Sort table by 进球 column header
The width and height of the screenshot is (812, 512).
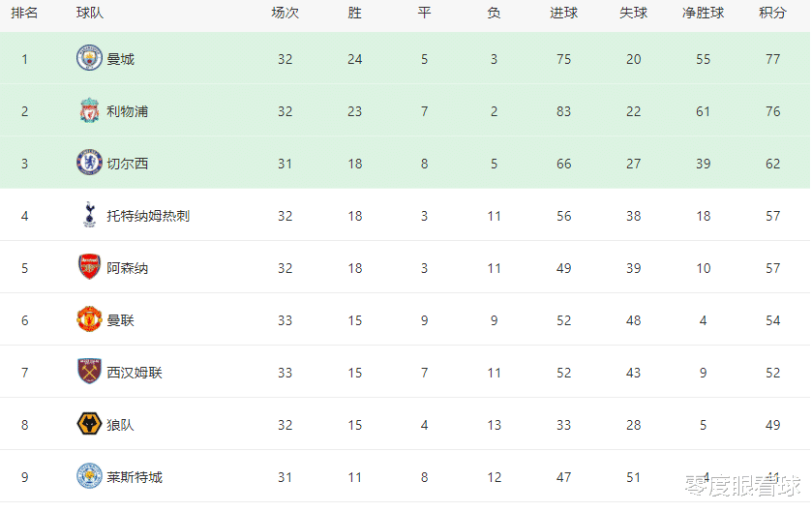click(x=563, y=13)
